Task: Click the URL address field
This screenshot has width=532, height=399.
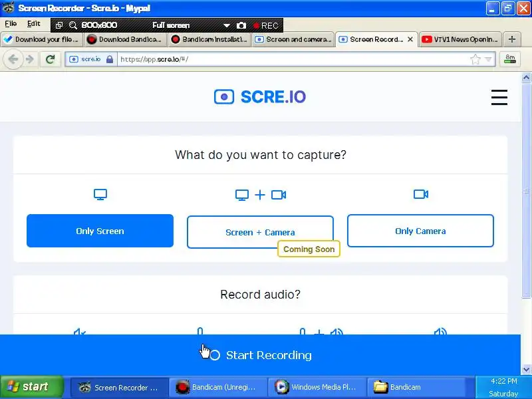Action: tap(294, 59)
